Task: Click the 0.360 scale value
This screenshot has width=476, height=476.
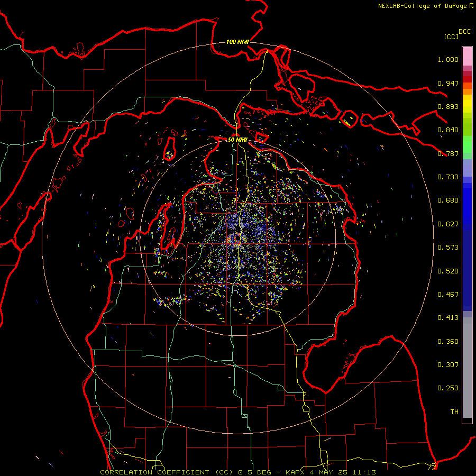Action: pyautogui.click(x=448, y=342)
